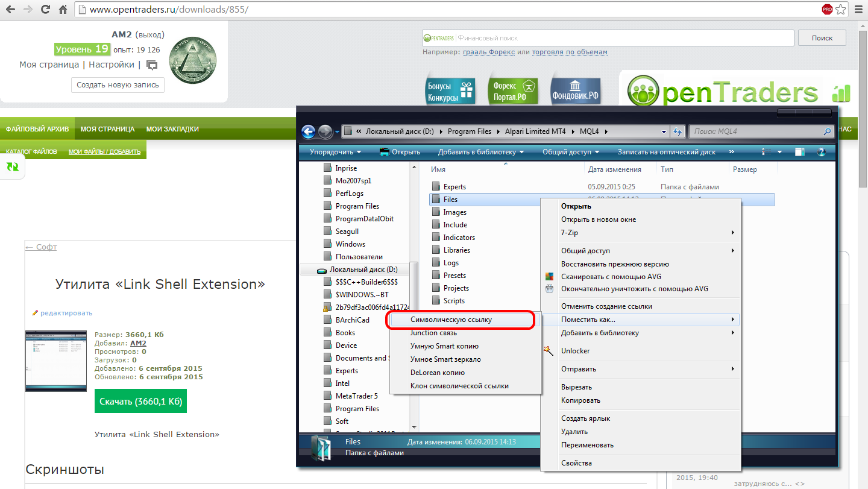Open the red PRO extension icon
The image size is (868, 489).
827,10
